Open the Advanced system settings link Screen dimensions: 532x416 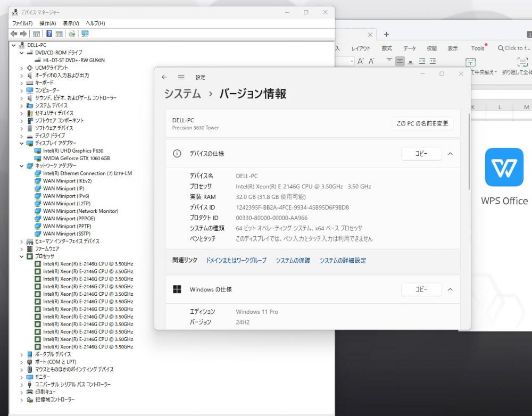point(343,260)
